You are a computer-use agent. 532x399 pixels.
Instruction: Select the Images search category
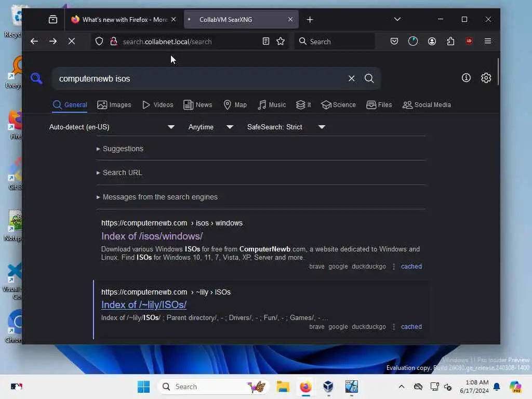[114, 105]
